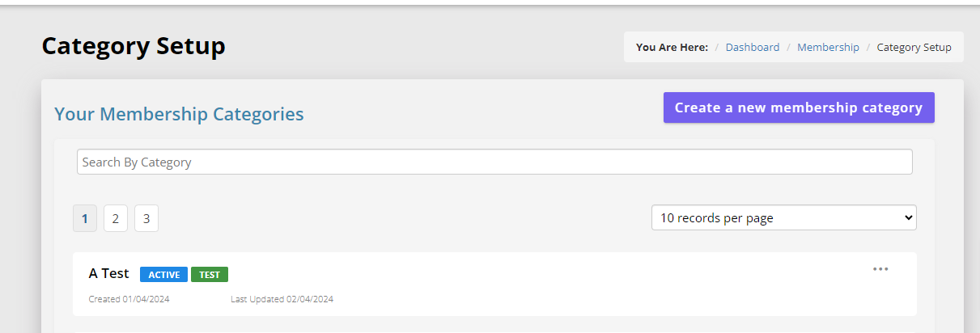Click the slash separator after Dashboard breadcrumb
The width and height of the screenshot is (980, 333).
[788, 47]
